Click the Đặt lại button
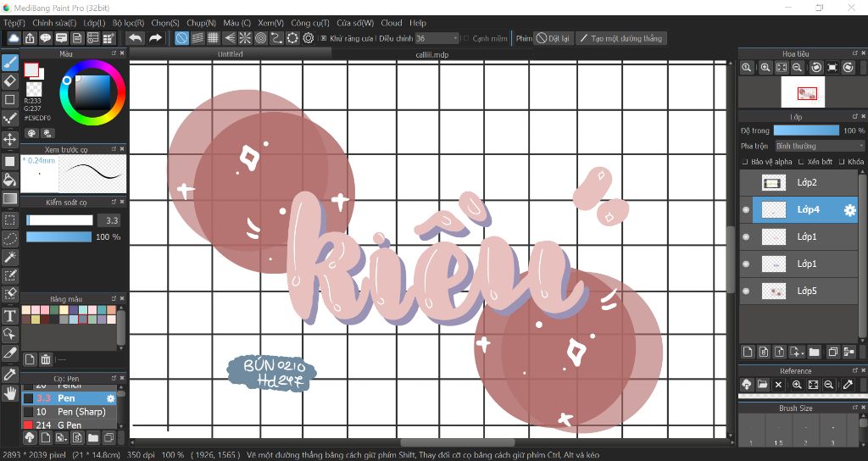Screen dimensions: 868x461 point(553,38)
